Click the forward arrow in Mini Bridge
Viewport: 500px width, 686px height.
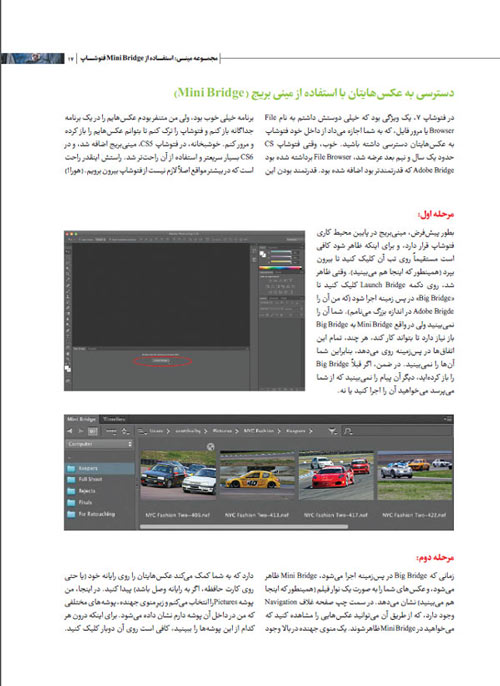pyautogui.click(x=80, y=431)
